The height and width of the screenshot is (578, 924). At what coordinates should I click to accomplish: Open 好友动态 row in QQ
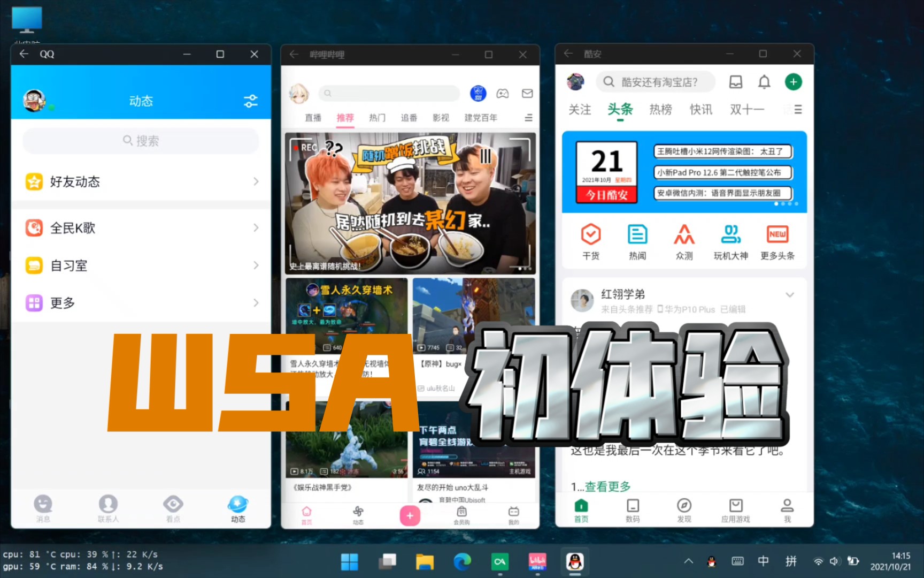(141, 181)
